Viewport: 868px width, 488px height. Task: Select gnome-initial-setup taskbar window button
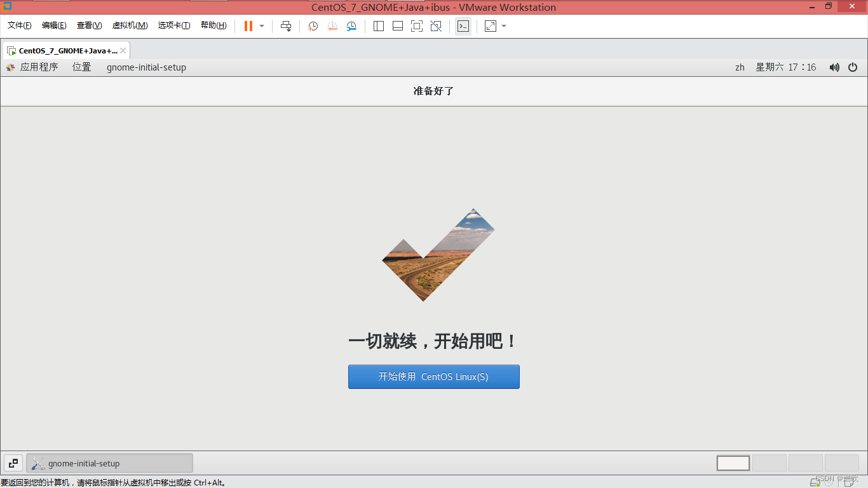109,463
